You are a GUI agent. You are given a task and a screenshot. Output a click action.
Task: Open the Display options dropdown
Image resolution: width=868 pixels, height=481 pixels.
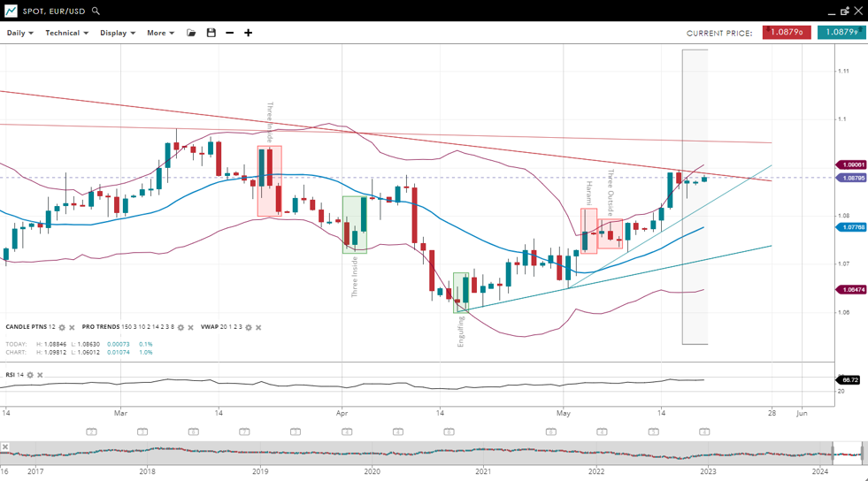(x=118, y=33)
